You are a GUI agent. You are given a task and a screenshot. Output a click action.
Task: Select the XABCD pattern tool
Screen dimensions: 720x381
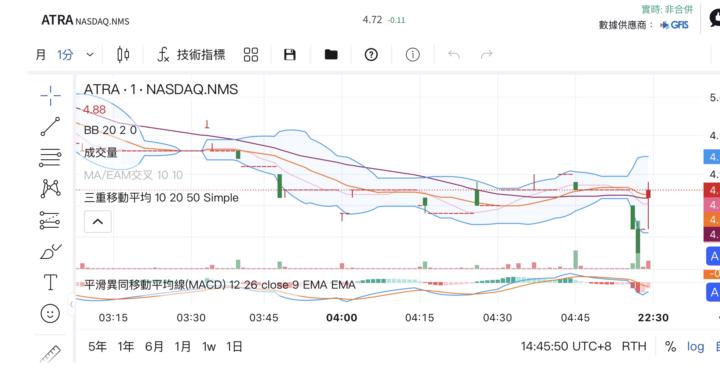[x=50, y=189]
